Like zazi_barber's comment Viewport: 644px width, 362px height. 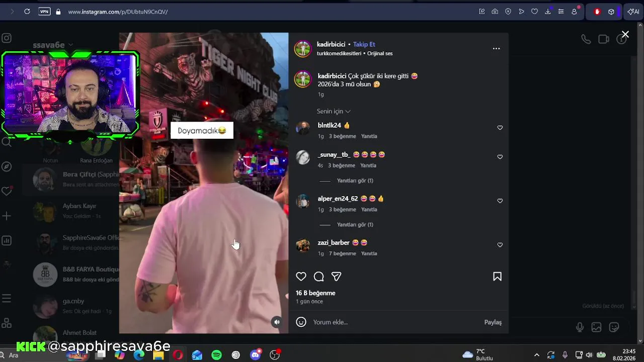click(x=500, y=245)
